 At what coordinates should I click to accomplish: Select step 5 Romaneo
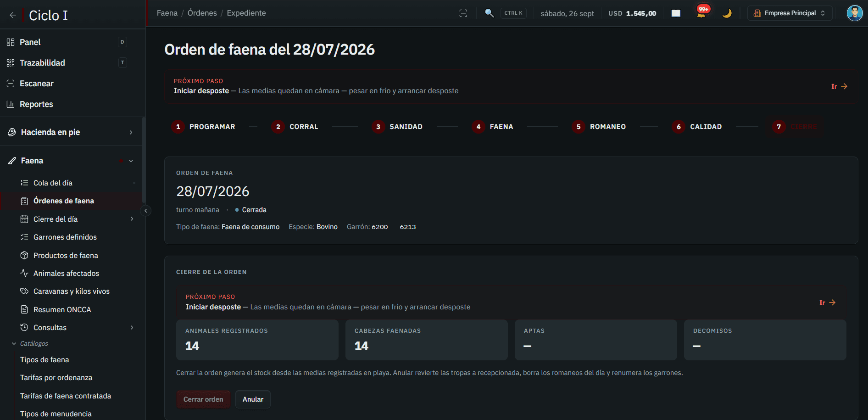point(599,127)
